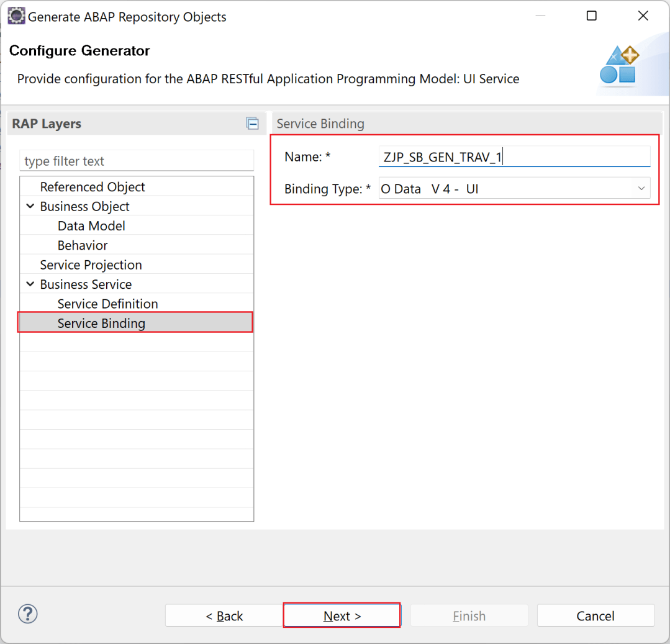
Task: Expand the Business Object tree node
Action: click(x=29, y=206)
